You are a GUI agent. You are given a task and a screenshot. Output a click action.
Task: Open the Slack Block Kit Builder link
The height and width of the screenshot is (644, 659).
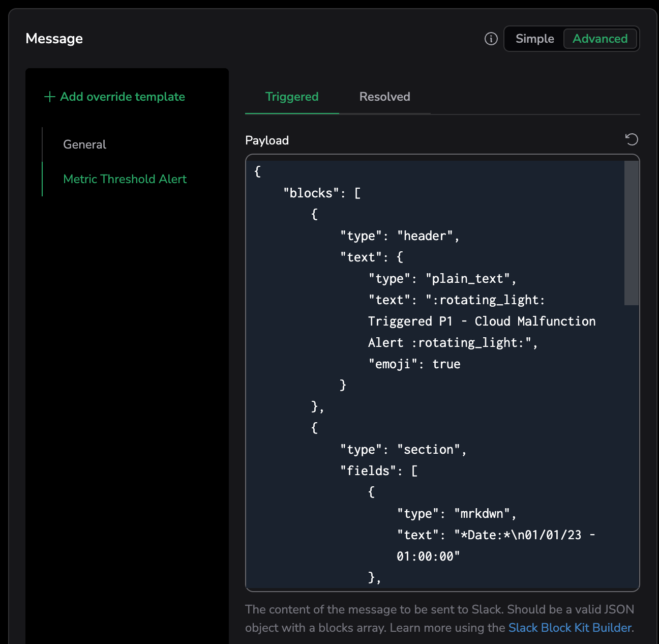(570, 628)
